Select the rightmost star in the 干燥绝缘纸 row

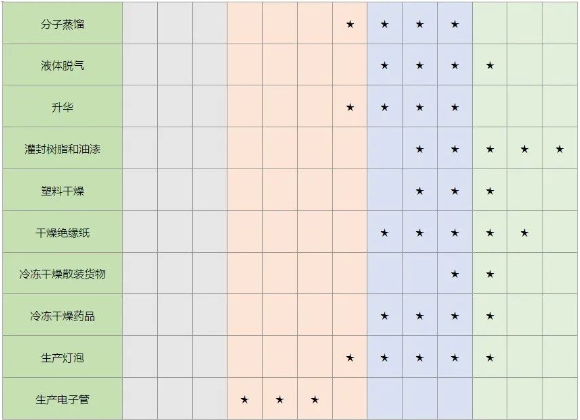click(525, 233)
